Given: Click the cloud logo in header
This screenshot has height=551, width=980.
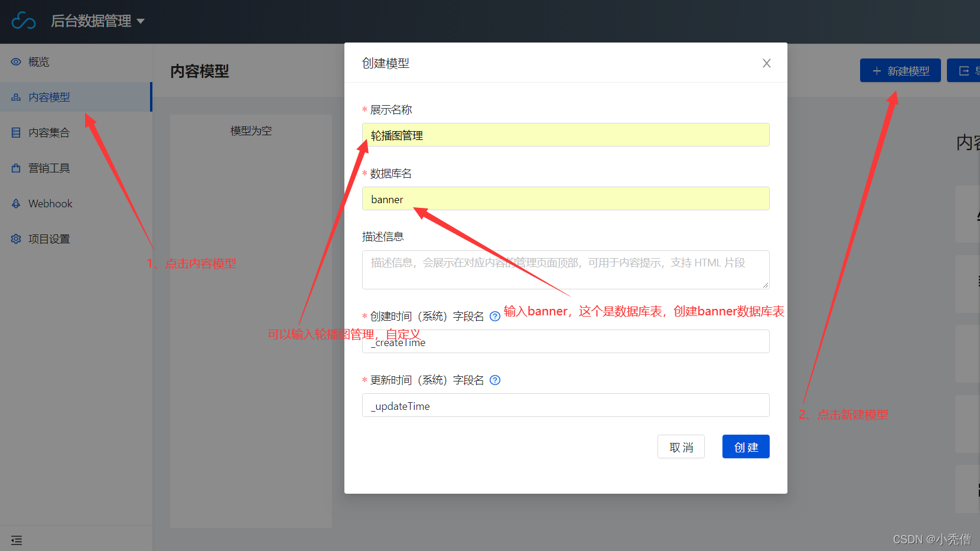Looking at the screenshot, I should 24,21.
